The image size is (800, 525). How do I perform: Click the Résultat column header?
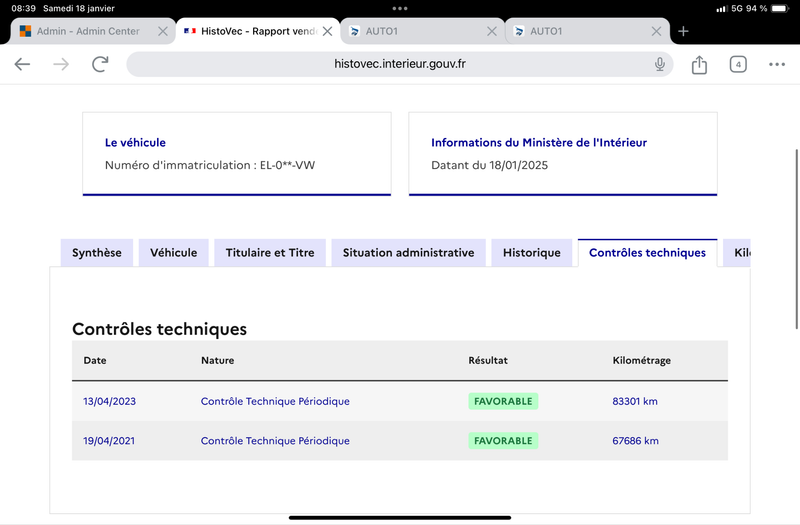click(x=488, y=360)
